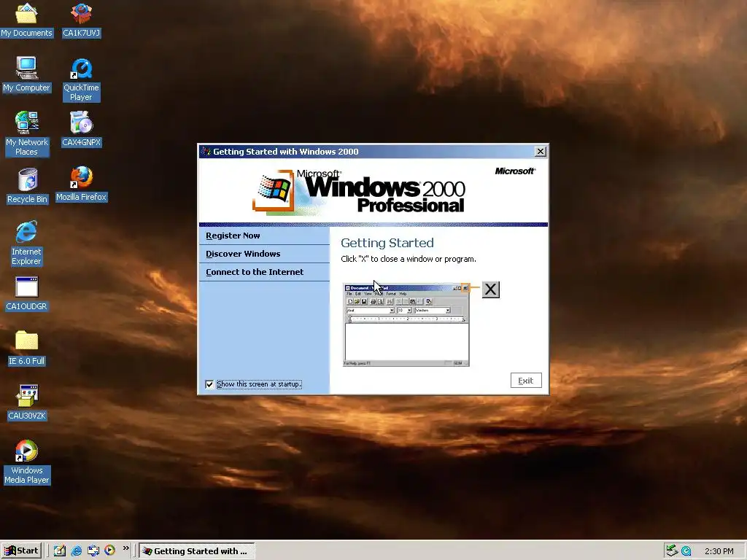Select the CAU30VZK desktop icon
Screen dimensions: 747x560
coord(27,402)
